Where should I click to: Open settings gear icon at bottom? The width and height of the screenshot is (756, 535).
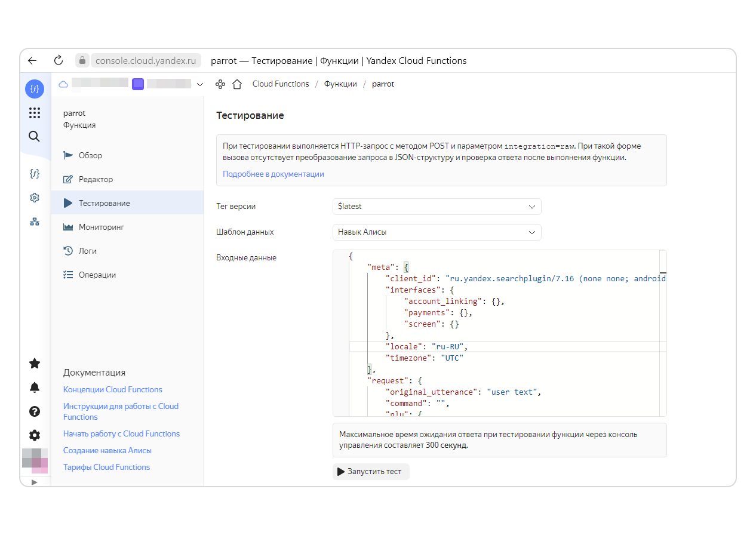(x=35, y=435)
